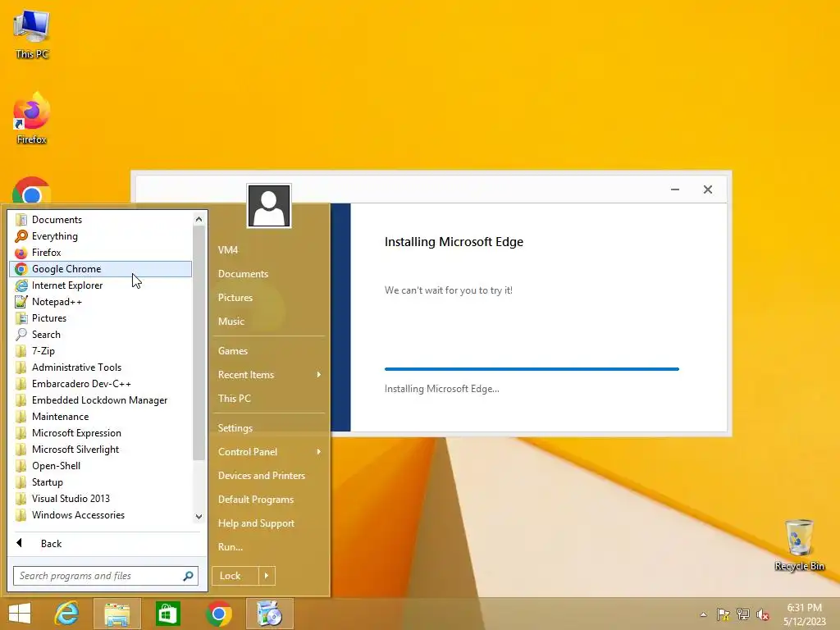
Task: Go Back to main start menu
Action: coord(107,544)
